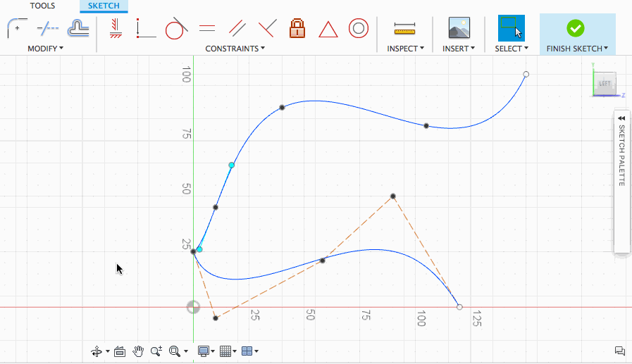Open the INSERT dropdown menu
This screenshot has width=632, height=364.
coord(459,49)
